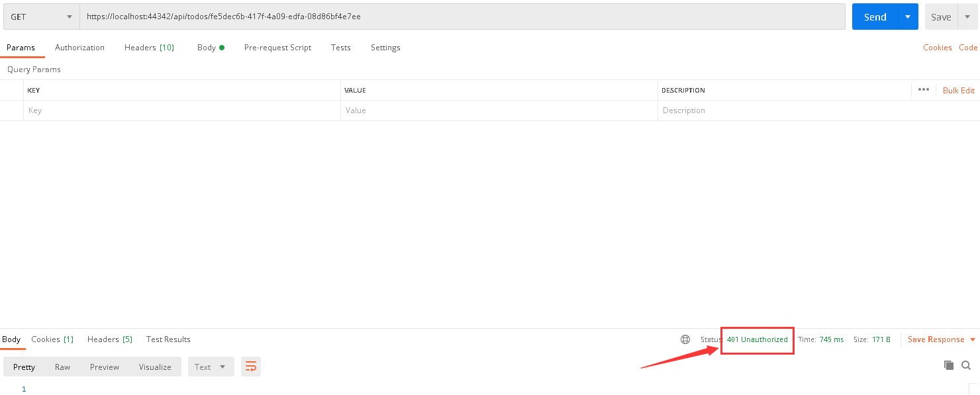Open the Save button dropdown arrow
The image size is (980, 395).
(967, 17)
